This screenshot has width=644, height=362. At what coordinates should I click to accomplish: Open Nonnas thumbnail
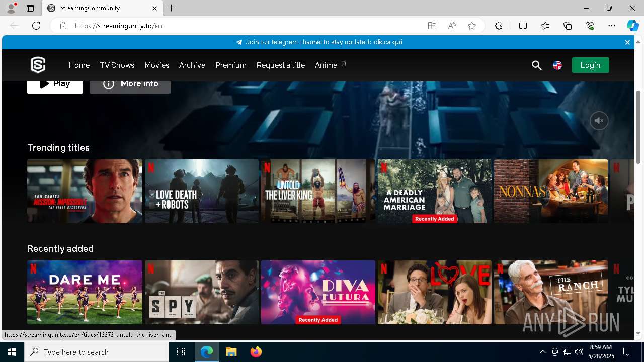(x=551, y=191)
